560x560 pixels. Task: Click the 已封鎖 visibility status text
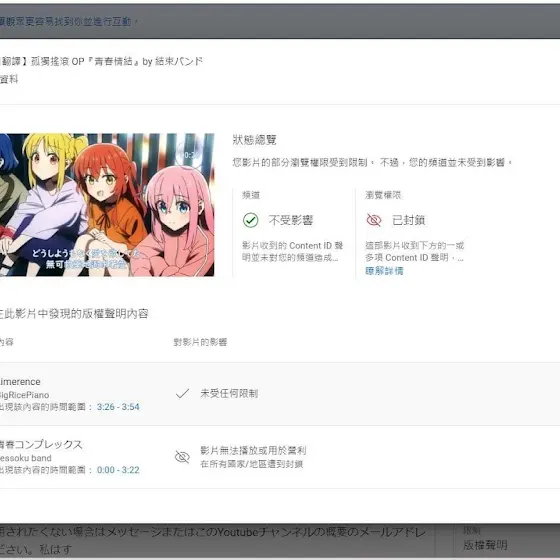coord(409,220)
